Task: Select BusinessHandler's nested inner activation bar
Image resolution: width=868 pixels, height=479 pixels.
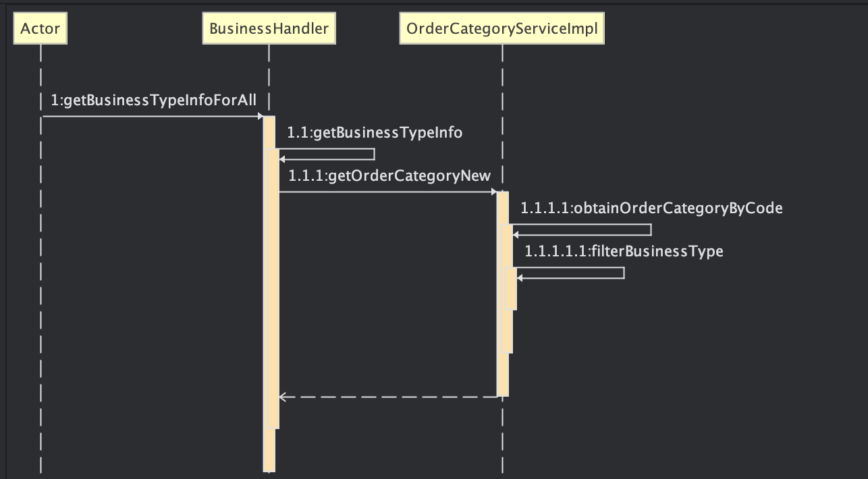Action: pyautogui.click(x=275, y=304)
